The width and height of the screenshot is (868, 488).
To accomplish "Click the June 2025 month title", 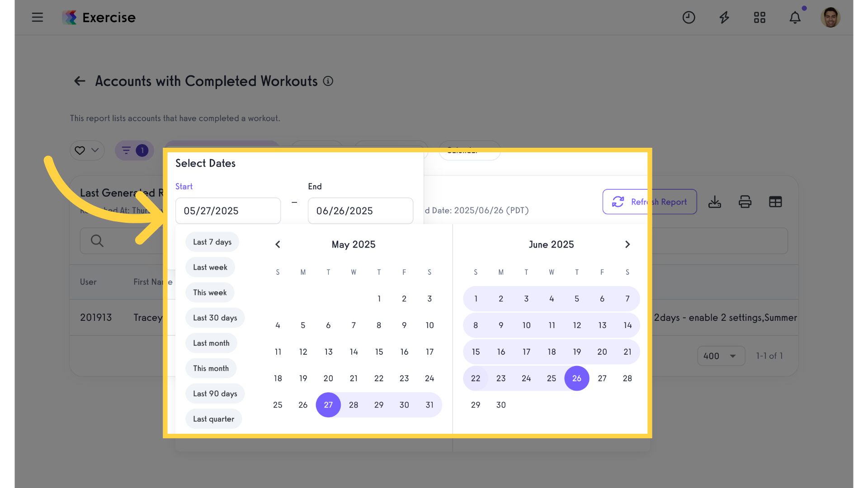I will click(552, 244).
